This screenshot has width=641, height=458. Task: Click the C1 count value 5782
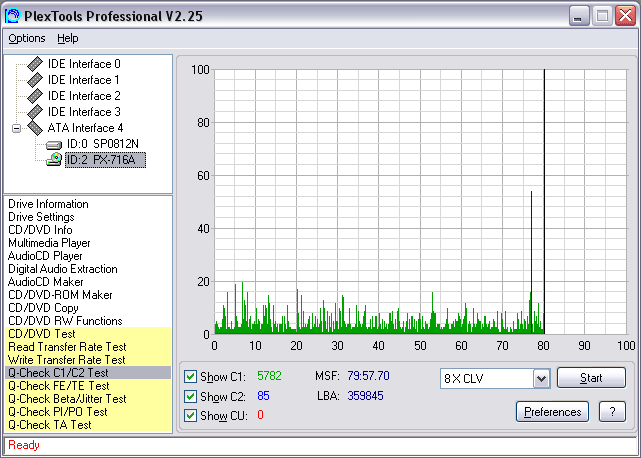click(269, 376)
